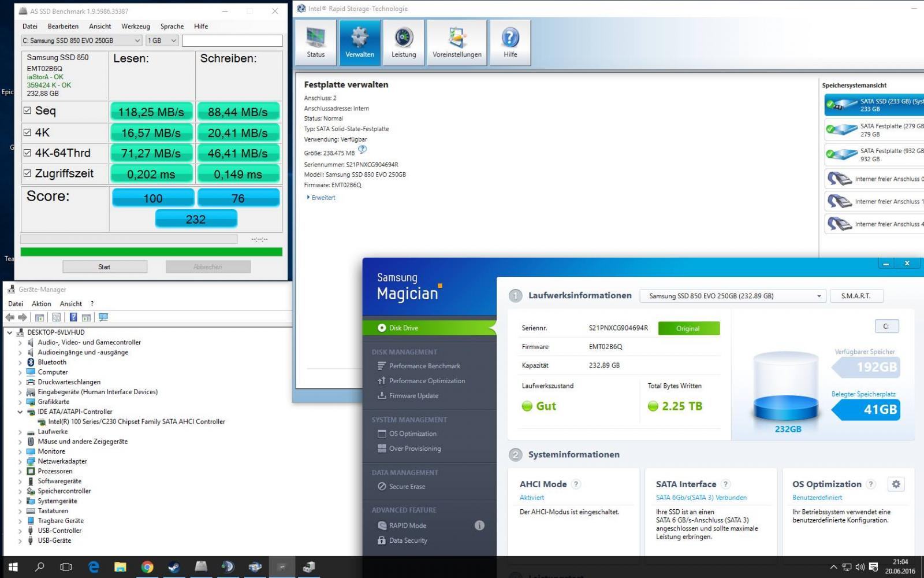Open the Status tab in Intel Rapid Storage
Viewport: 924px width, 578px height.
click(x=315, y=42)
